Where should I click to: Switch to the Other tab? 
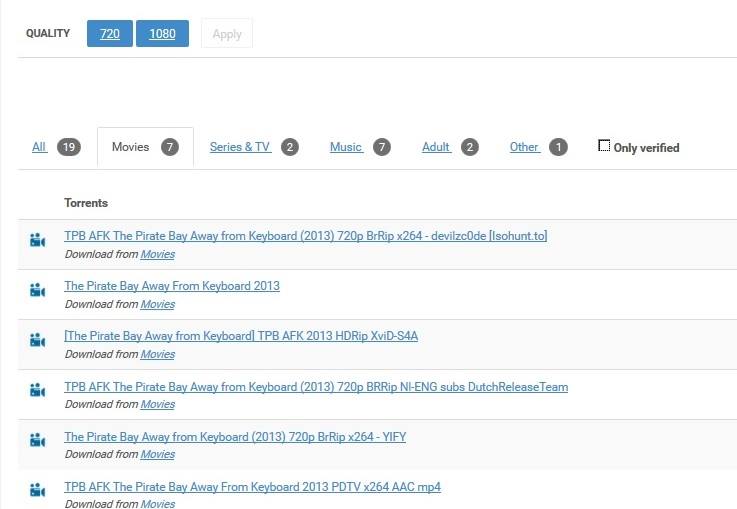pyautogui.click(x=525, y=147)
